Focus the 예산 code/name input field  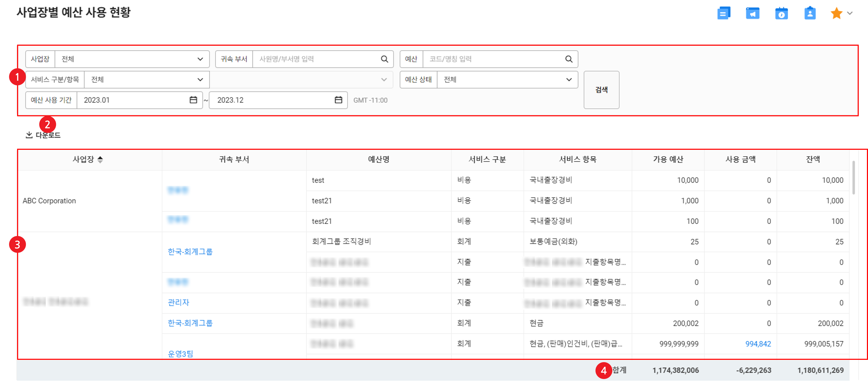(494, 59)
